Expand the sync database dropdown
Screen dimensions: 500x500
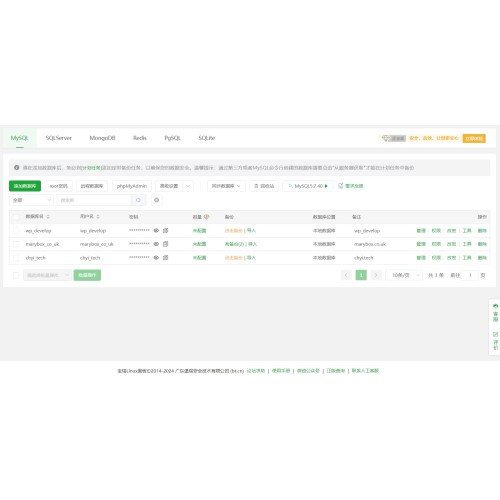click(226, 186)
